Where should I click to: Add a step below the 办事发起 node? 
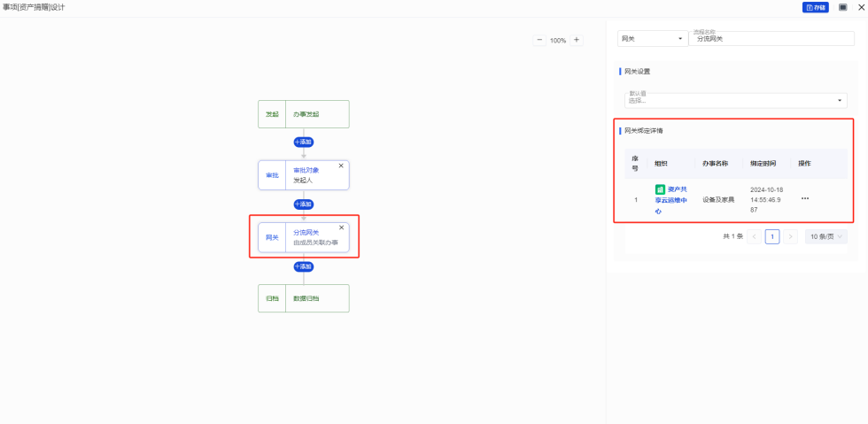click(x=303, y=142)
